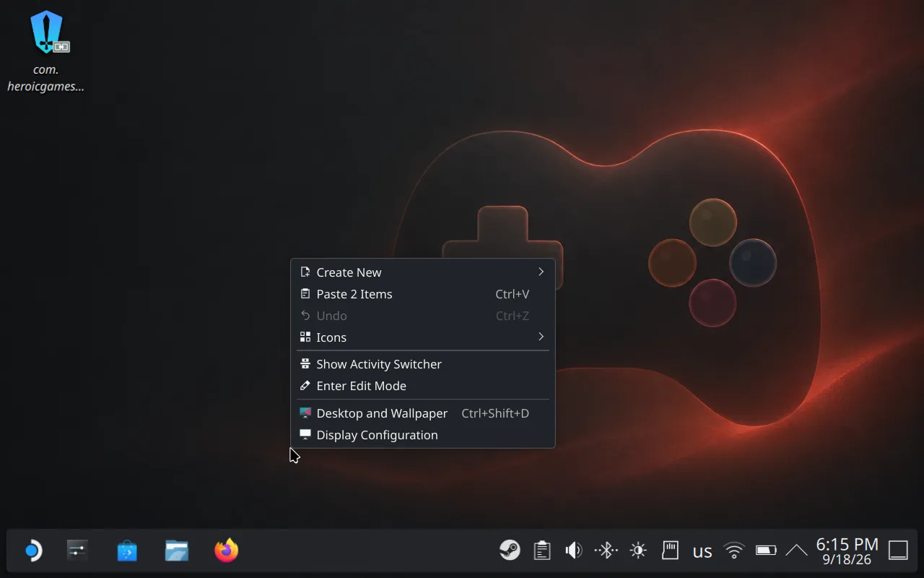The image size is (924, 578).
Task: Click the SD card tray icon
Action: point(671,551)
